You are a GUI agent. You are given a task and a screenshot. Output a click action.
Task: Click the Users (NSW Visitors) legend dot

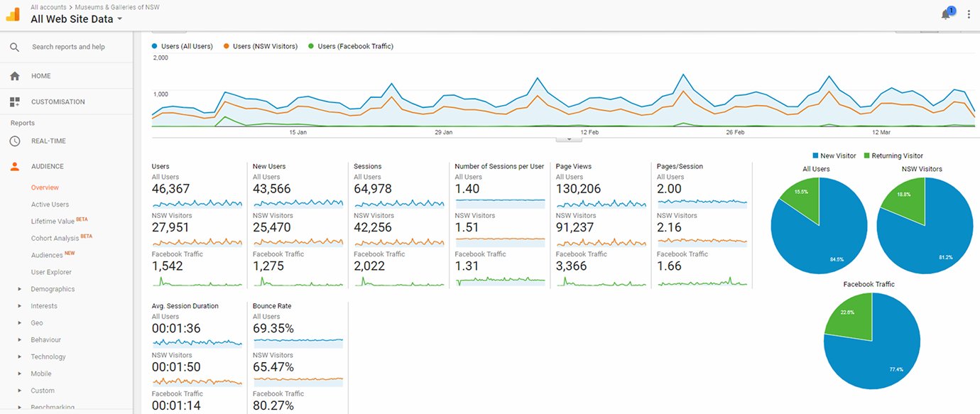coord(227,46)
